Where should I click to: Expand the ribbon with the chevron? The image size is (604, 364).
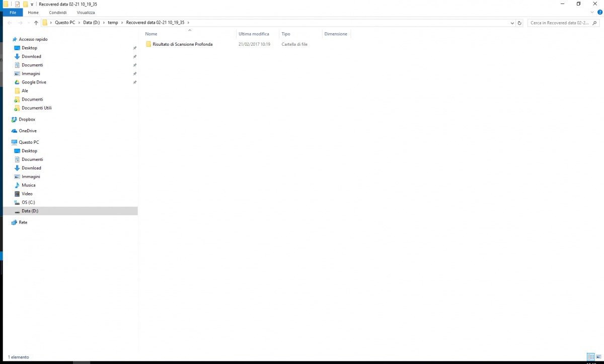pyautogui.click(x=592, y=12)
